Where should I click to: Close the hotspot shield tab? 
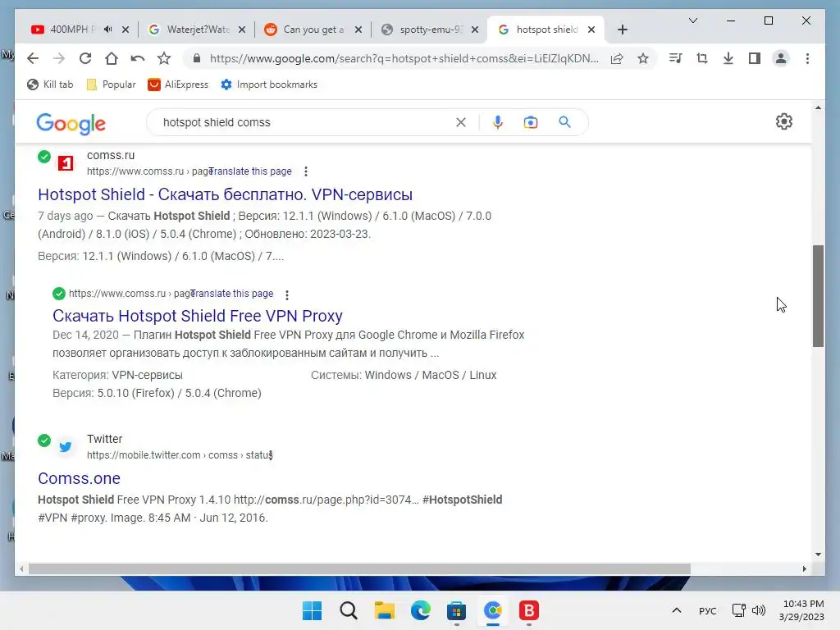click(591, 30)
